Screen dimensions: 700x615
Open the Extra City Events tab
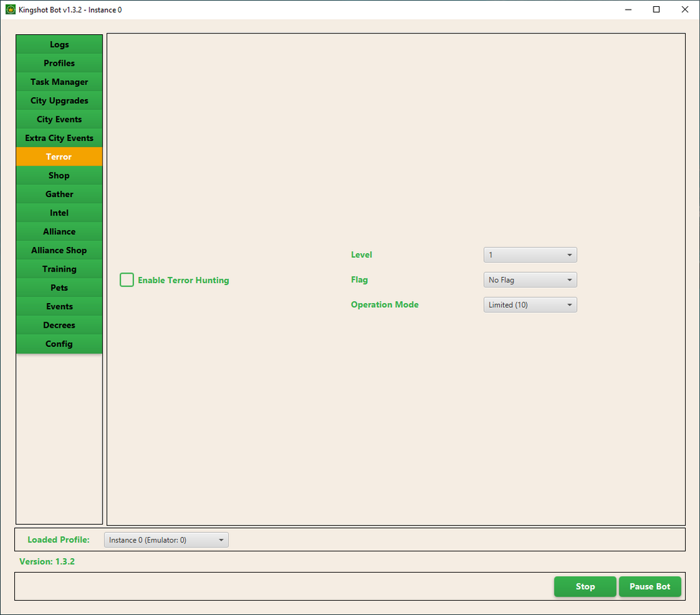[59, 138]
